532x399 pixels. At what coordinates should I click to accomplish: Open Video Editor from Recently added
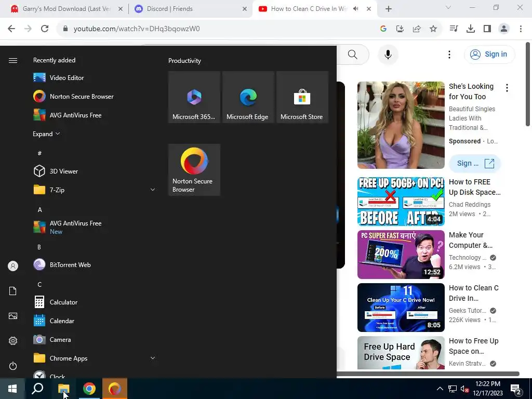pos(95,78)
